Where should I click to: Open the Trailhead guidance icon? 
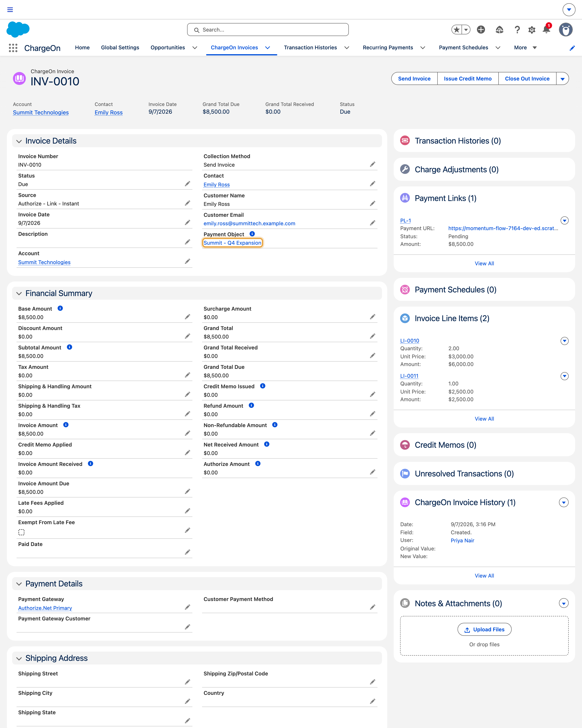click(x=499, y=30)
